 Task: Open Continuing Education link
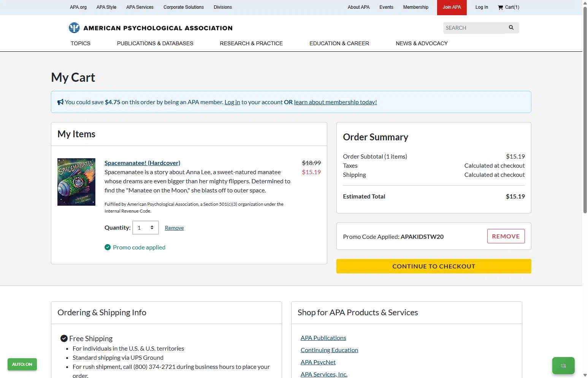pos(329,350)
